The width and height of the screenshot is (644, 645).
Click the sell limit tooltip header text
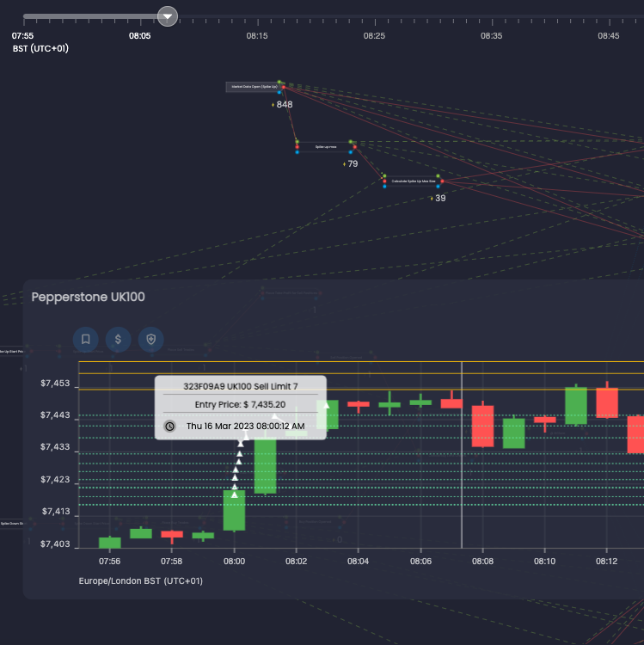(241, 386)
